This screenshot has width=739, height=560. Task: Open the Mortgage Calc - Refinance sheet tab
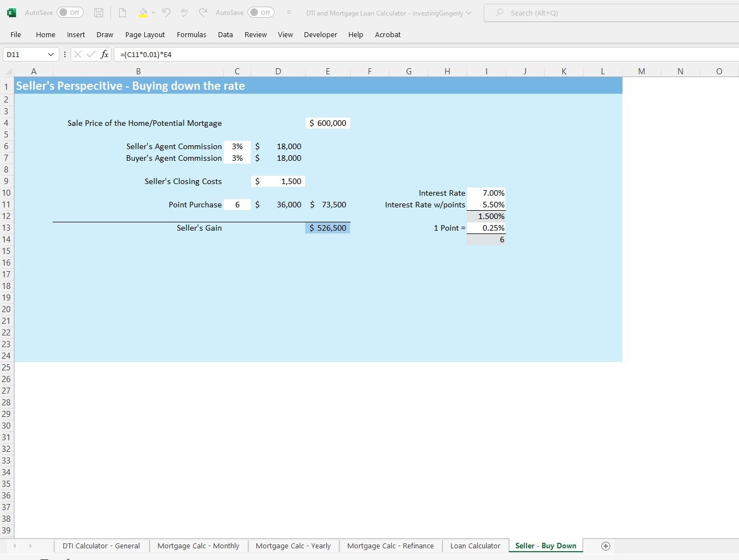(390, 546)
